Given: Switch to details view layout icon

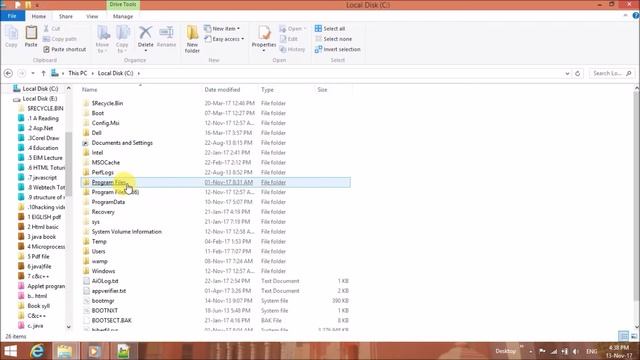Looking at the screenshot, I should click(624, 336).
